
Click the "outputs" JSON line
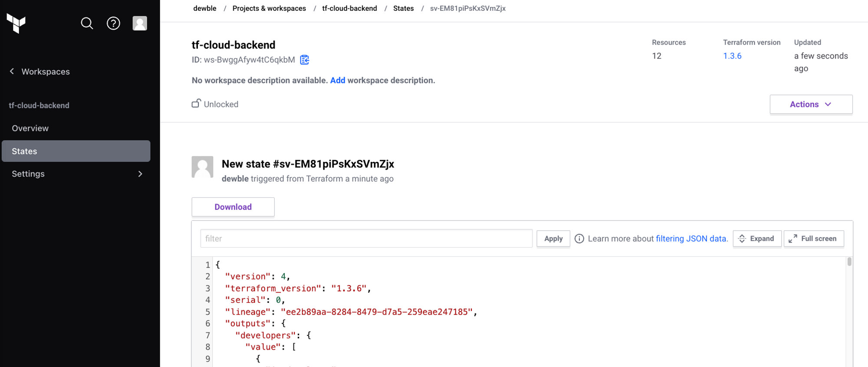(x=255, y=324)
